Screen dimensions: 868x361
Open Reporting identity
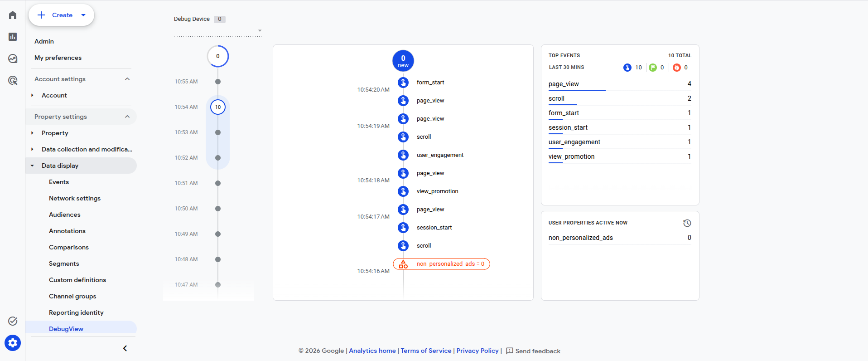point(76,312)
